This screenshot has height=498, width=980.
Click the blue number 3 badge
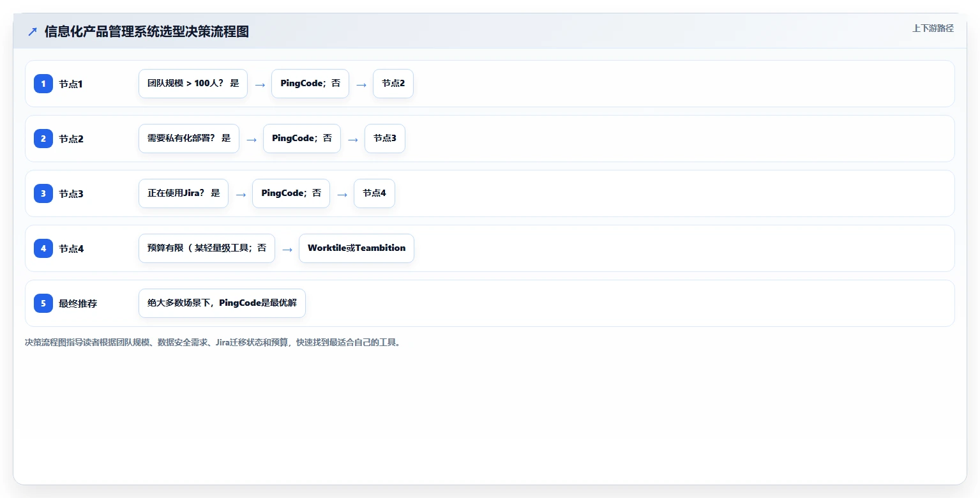click(43, 193)
